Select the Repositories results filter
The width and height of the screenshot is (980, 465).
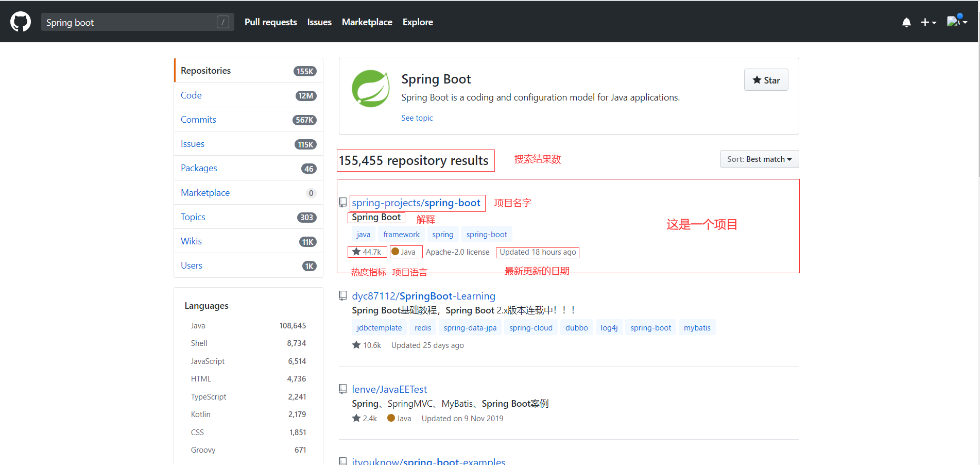click(x=249, y=71)
